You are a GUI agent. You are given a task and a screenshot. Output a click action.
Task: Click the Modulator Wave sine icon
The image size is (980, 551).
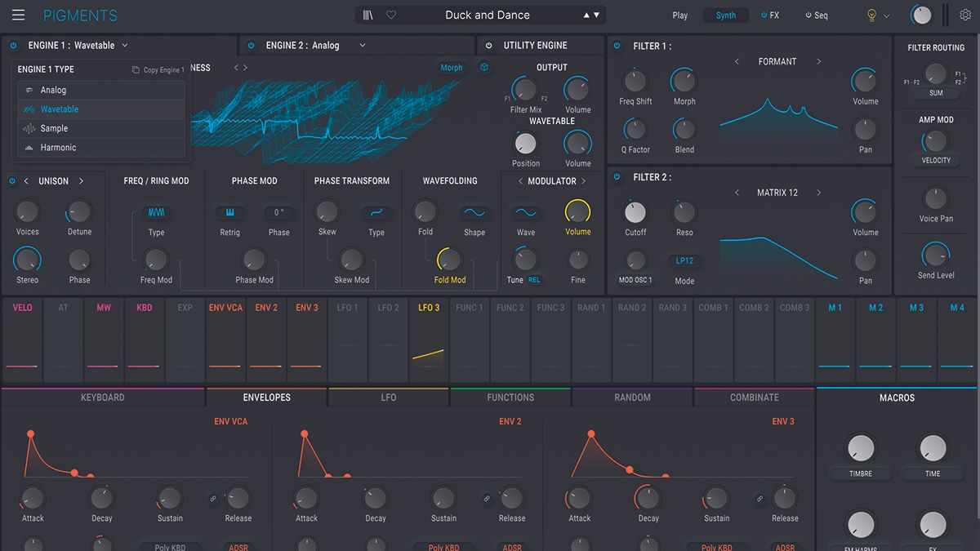[526, 212]
